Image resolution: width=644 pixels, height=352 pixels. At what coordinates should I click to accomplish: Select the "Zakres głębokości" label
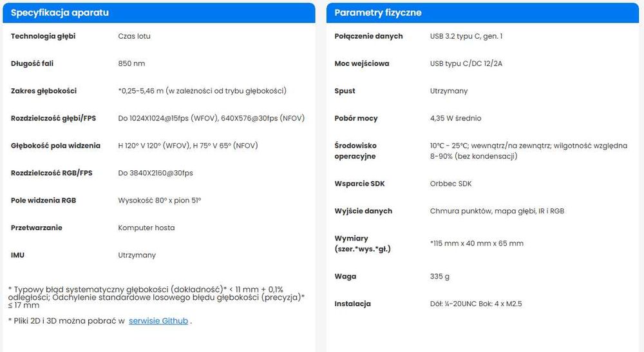(x=44, y=91)
